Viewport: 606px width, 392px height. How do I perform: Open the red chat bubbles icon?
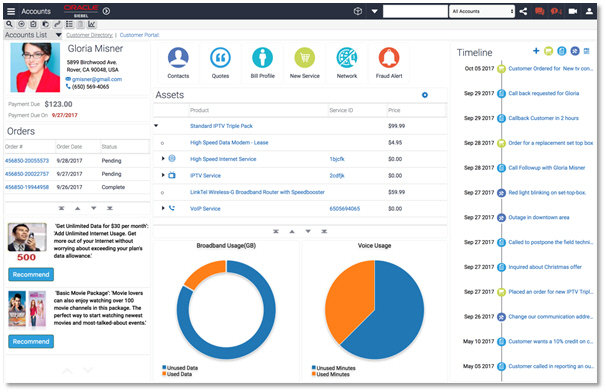pyautogui.click(x=540, y=11)
